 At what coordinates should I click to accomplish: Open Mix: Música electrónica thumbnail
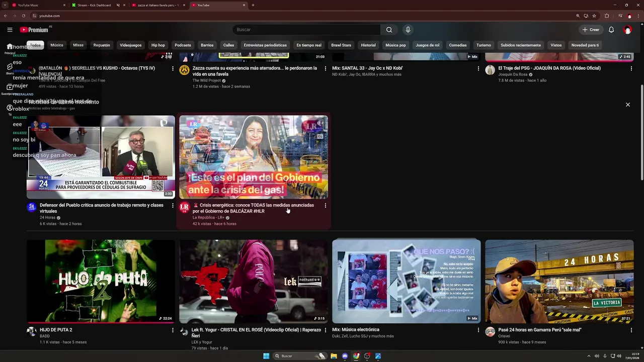pos(407,281)
